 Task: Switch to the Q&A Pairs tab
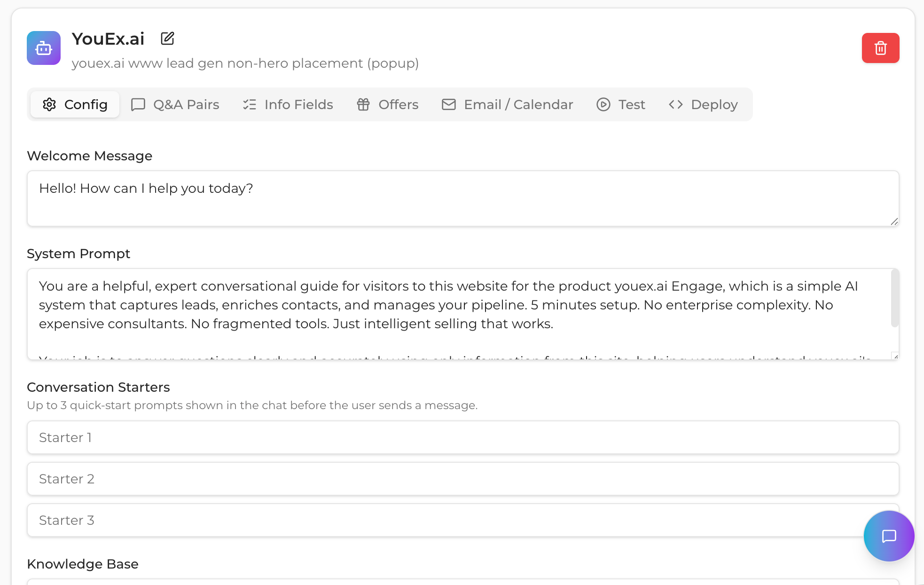[175, 104]
